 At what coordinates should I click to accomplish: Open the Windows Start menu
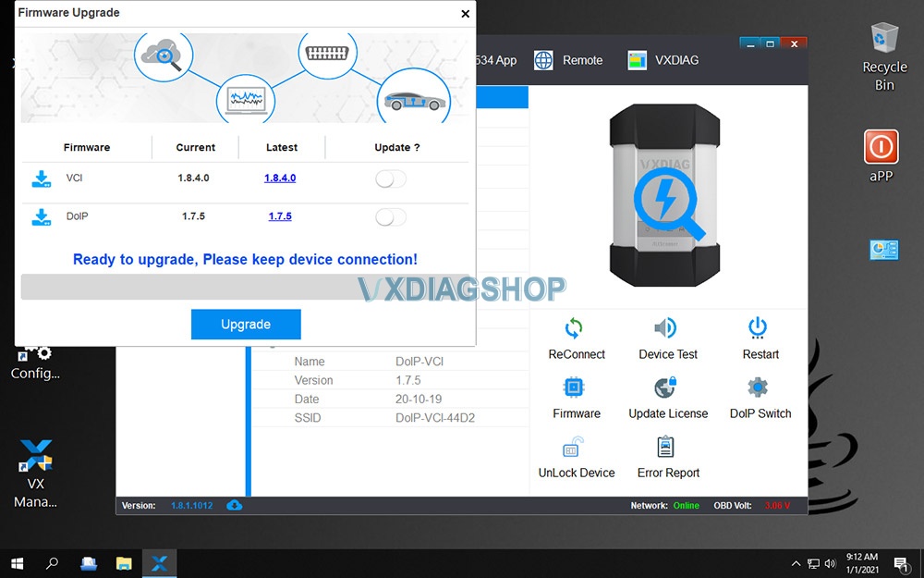(17, 564)
